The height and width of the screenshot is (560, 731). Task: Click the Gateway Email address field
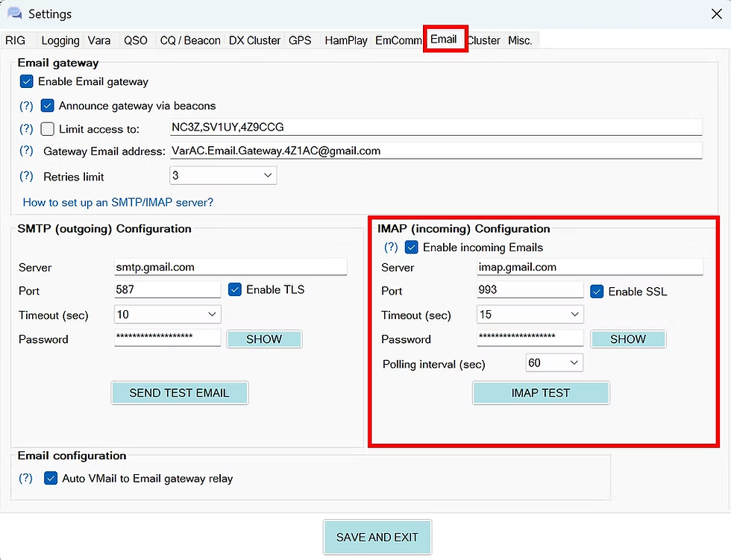(x=436, y=151)
